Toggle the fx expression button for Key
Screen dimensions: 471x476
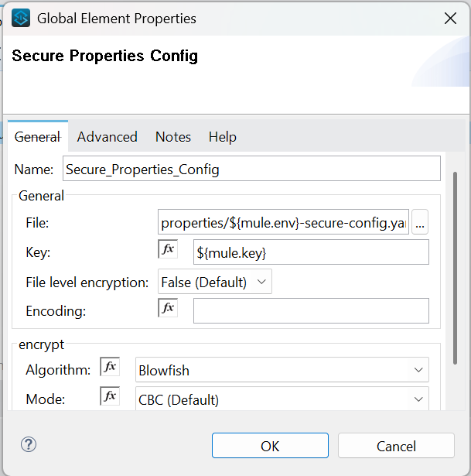click(168, 249)
